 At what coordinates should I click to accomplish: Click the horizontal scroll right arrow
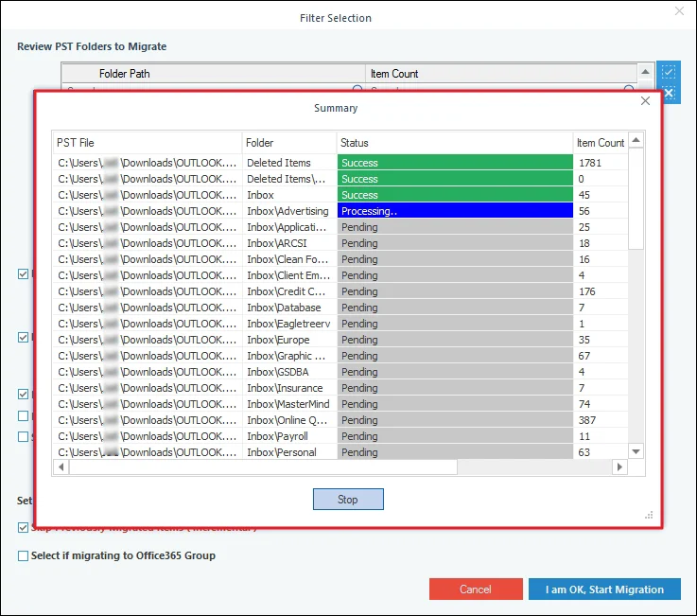click(x=619, y=467)
